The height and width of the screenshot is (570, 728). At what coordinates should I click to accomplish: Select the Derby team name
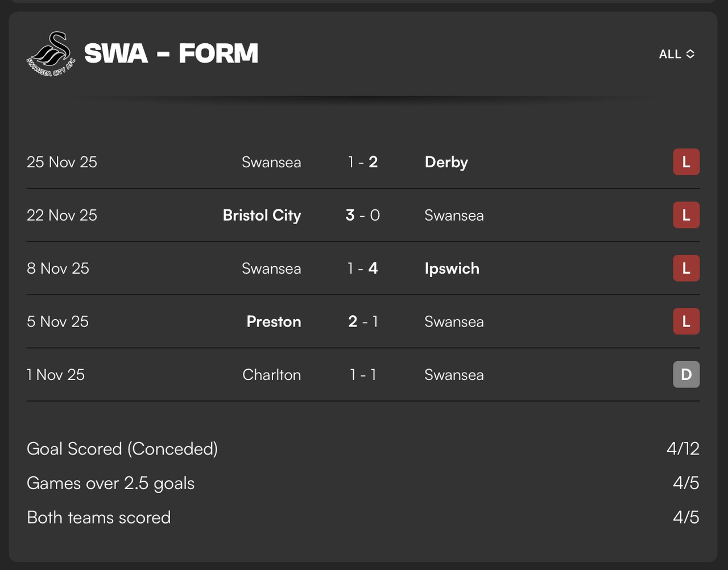click(x=446, y=162)
